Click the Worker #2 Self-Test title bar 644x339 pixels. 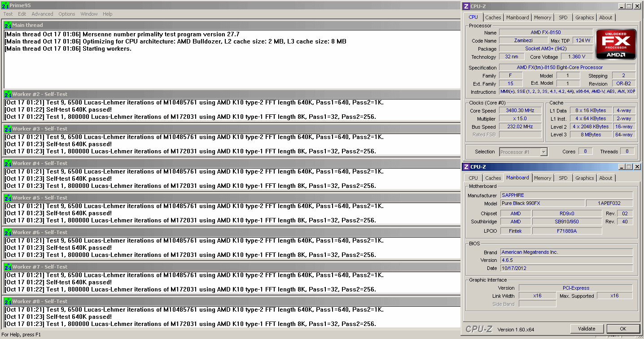click(x=232, y=94)
